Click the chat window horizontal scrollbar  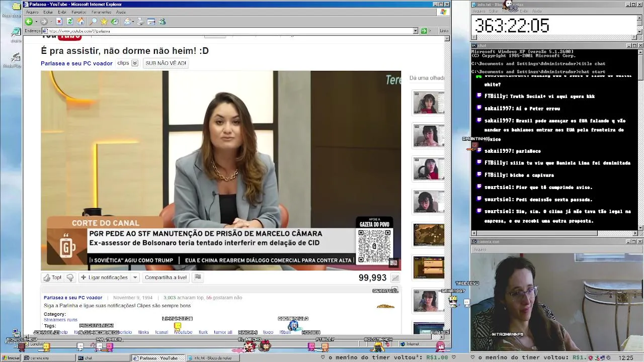(x=554, y=233)
